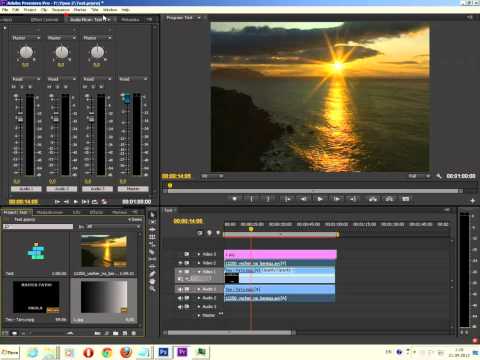Click Mark Out in Program monitor
480x360 pixels.
268,199
